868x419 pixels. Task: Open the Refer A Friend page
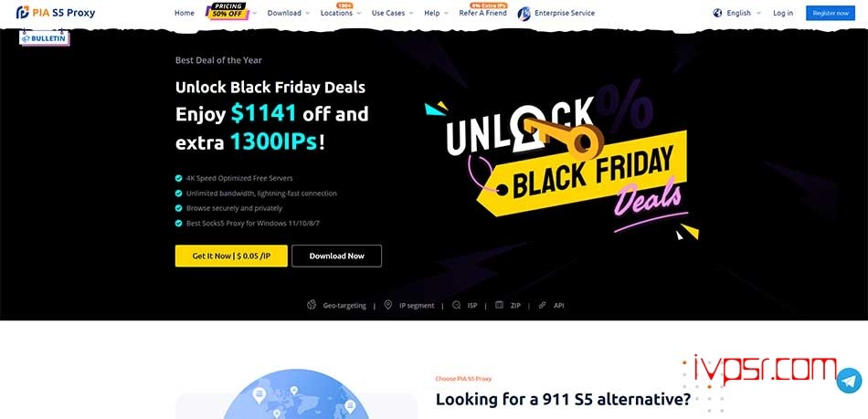[482, 13]
